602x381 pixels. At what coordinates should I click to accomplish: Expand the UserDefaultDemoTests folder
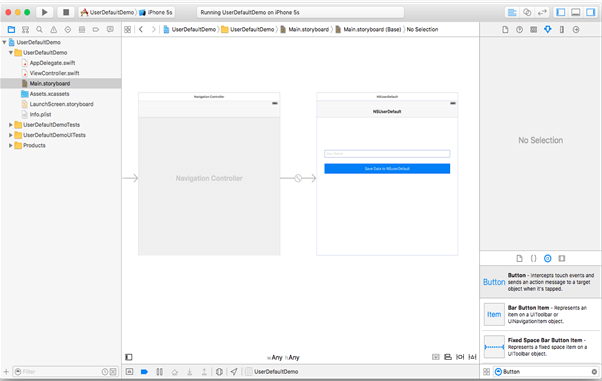pos(11,125)
